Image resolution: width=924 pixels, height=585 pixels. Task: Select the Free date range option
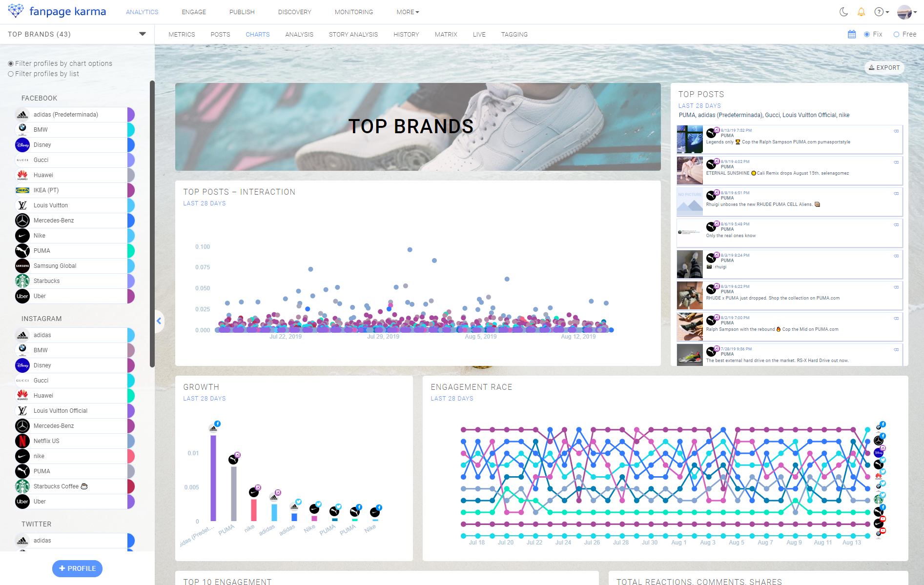pyautogui.click(x=896, y=34)
